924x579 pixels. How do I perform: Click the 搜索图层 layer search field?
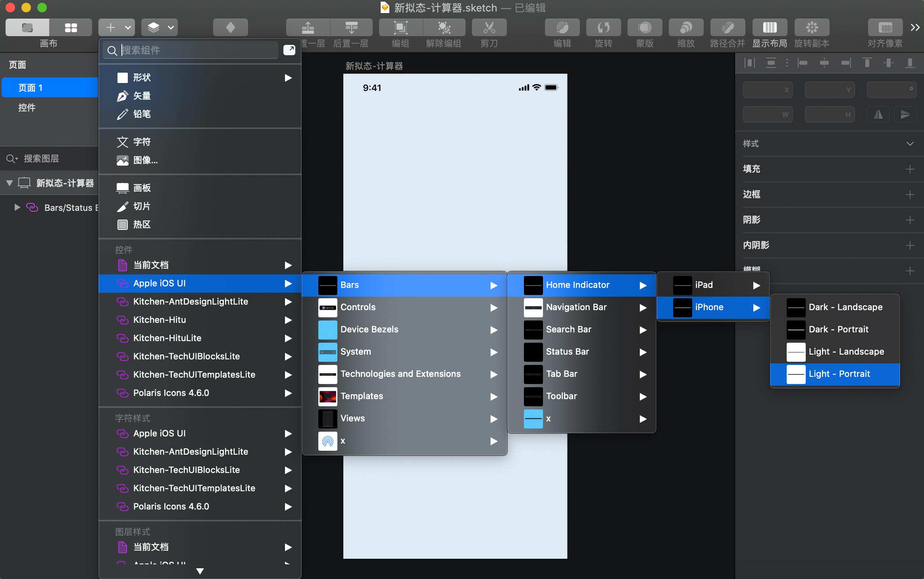click(x=50, y=158)
